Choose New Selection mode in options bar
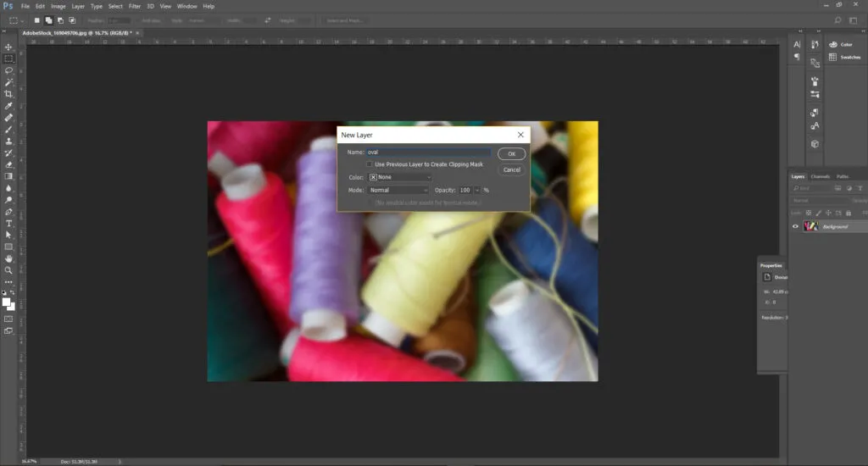The width and height of the screenshot is (868, 466). [x=37, y=20]
